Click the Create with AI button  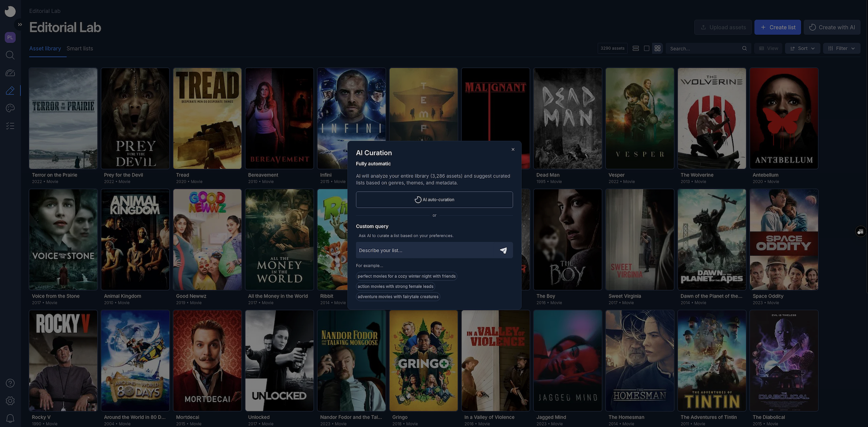coord(832,27)
